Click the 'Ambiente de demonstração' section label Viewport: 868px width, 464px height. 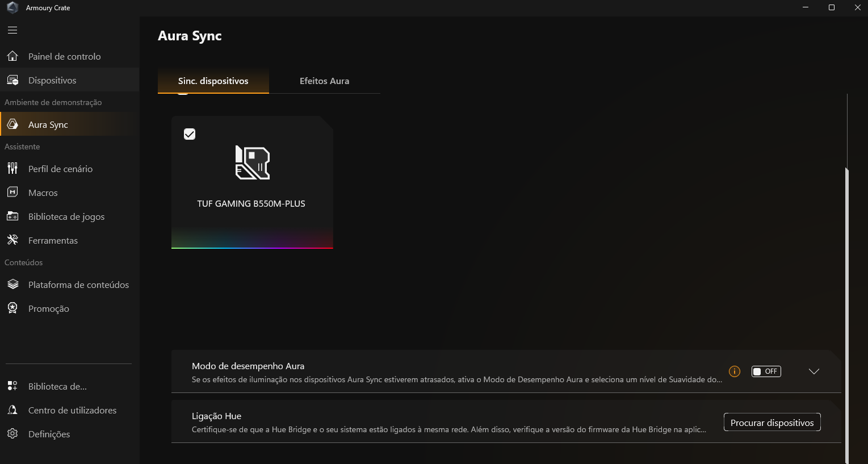point(53,102)
